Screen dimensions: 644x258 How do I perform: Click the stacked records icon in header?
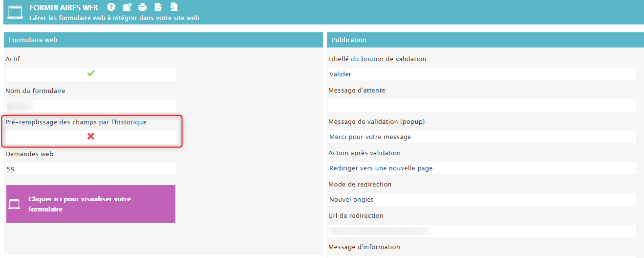pyautogui.click(x=127, y=7)
